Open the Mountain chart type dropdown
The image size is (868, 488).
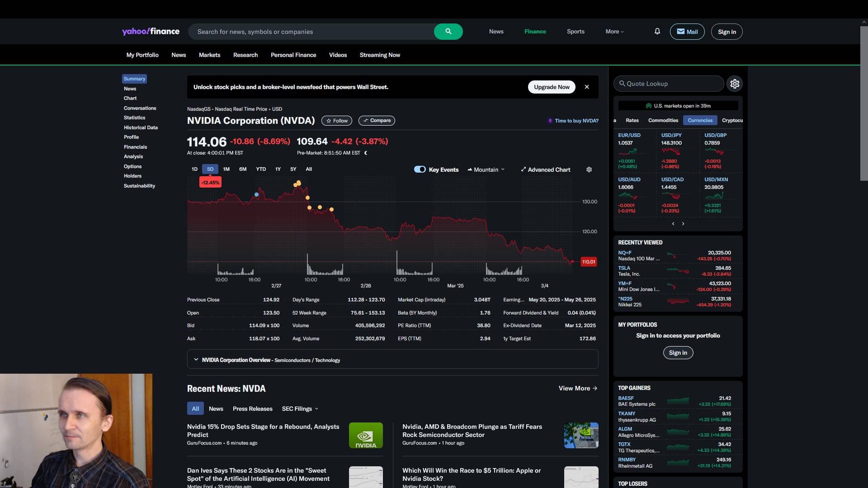[x=486, y=169]
